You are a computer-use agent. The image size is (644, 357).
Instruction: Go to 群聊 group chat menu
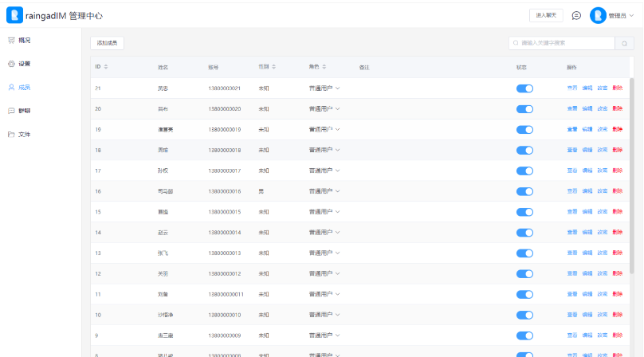tap(24, 111)
